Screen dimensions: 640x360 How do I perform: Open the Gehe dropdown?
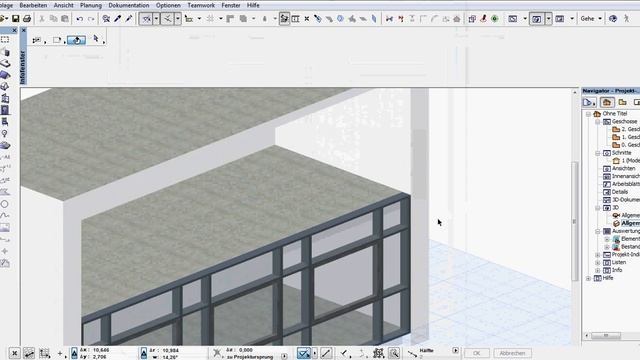pos(591,19)
